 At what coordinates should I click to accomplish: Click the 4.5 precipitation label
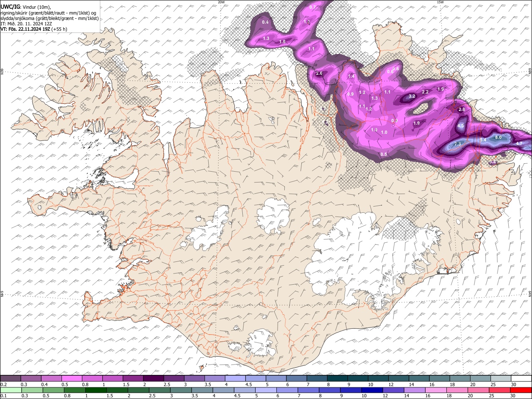pos(461,126)
